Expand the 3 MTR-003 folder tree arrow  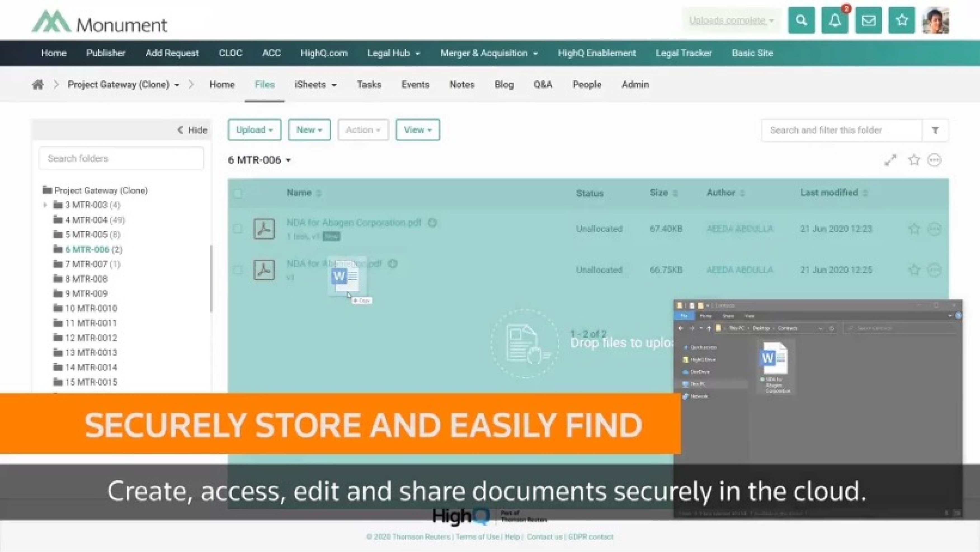click(x=45, y=205)
